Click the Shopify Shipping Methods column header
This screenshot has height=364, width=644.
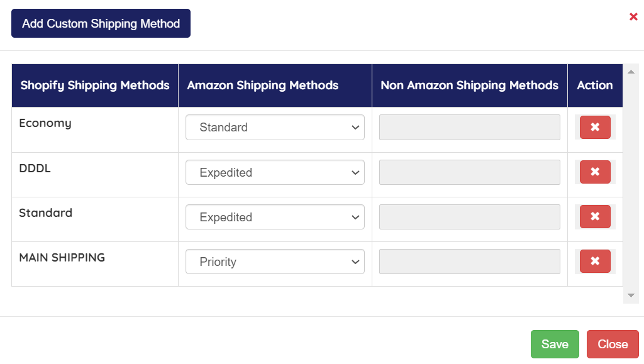point(95,85)
